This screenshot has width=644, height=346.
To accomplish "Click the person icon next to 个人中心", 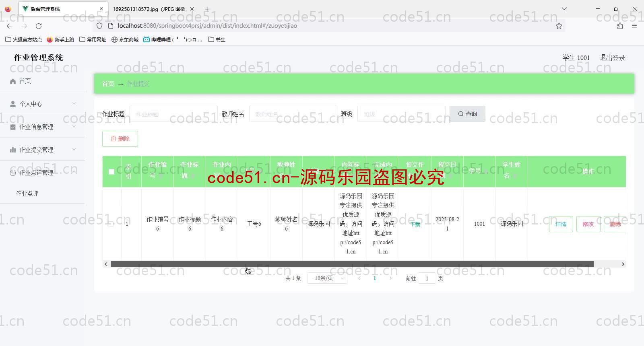I will (13, 104).
